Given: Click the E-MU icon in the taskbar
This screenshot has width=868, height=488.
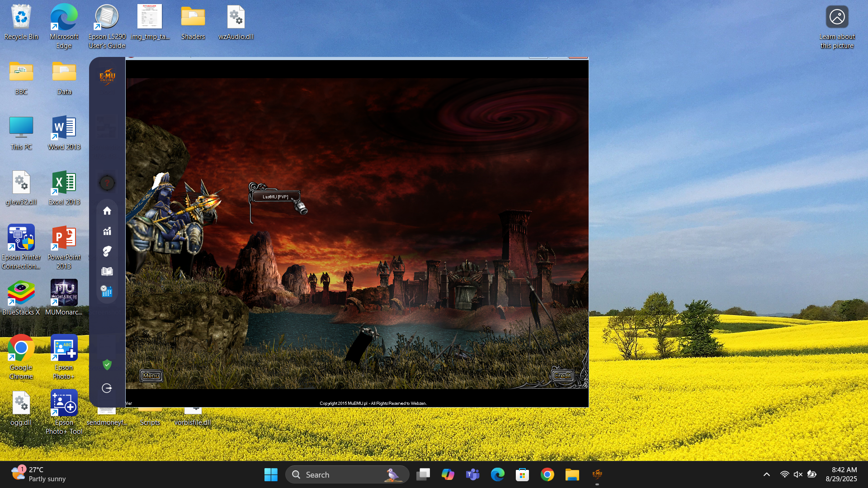Looking at the screenshot, I should coord(597,474).
